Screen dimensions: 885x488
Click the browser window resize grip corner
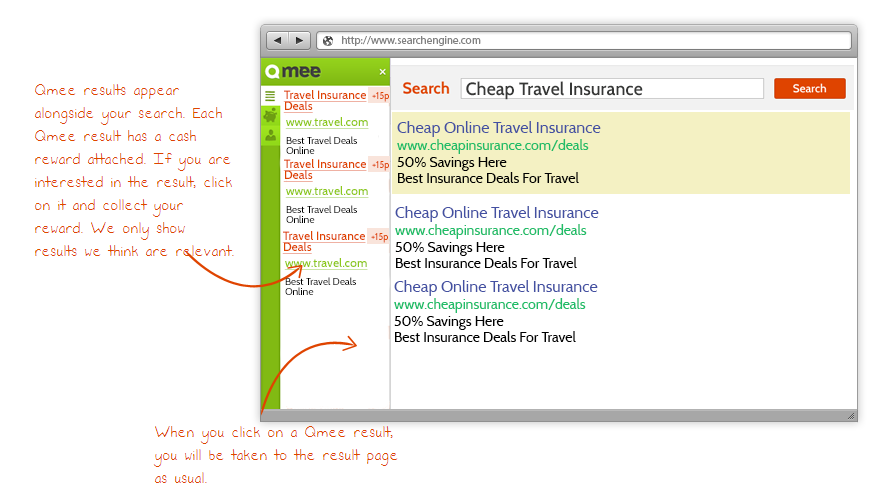coord(851,416)
